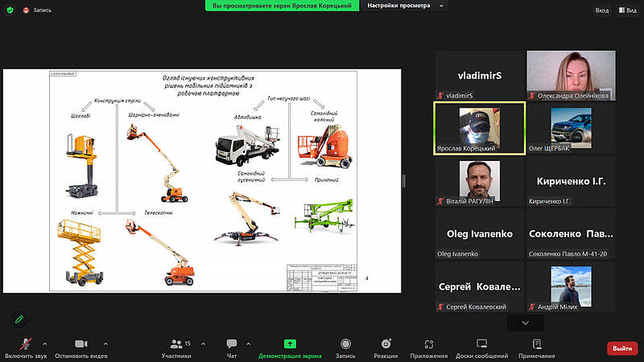Click the Ножничні scissor lift label
Viewport: 644px width, 362px height.
82,213
